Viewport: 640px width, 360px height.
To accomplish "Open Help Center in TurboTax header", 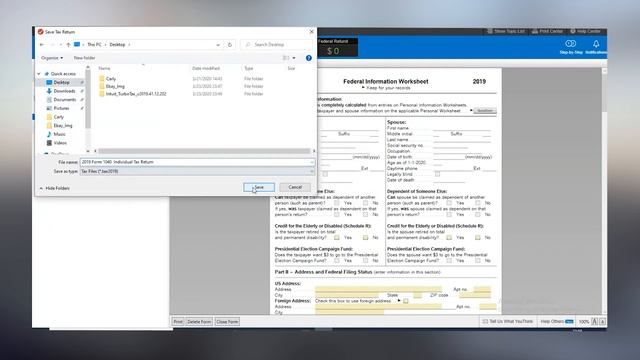I will click(585, 31).
